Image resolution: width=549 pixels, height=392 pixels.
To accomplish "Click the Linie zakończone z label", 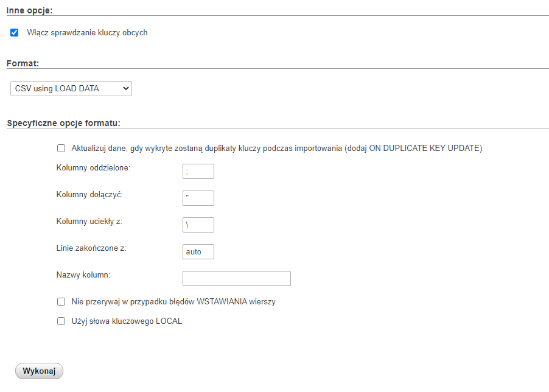I will click(x=91, y=248).
